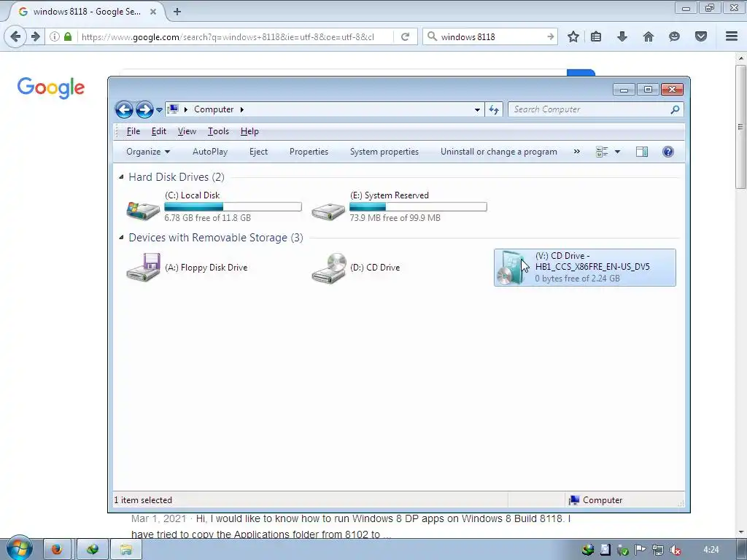Go forward with the Explorer Forward arrow
This screenshot has height=560, width=747.
pyautogui.click(x=144, y=109)
